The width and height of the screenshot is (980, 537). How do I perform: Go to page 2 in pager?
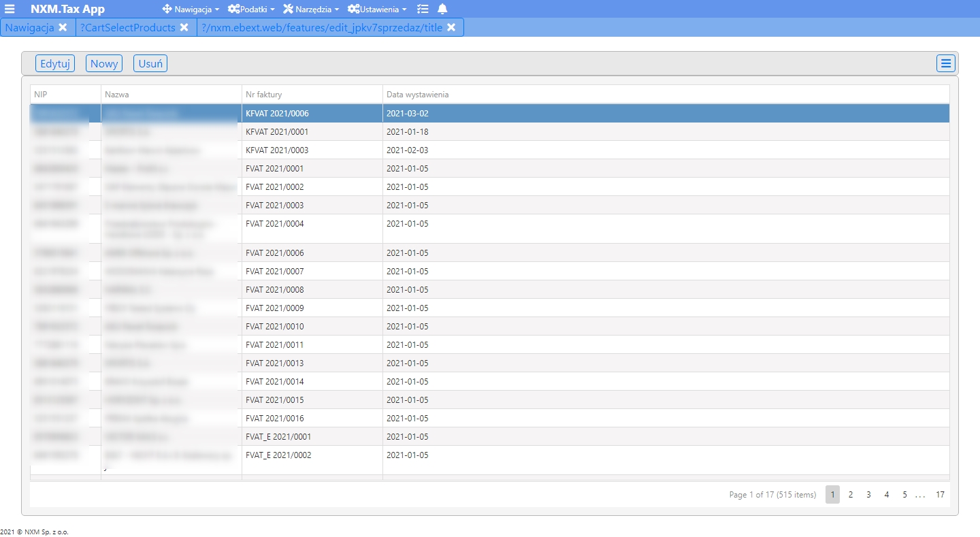click(x=851, y=495)
